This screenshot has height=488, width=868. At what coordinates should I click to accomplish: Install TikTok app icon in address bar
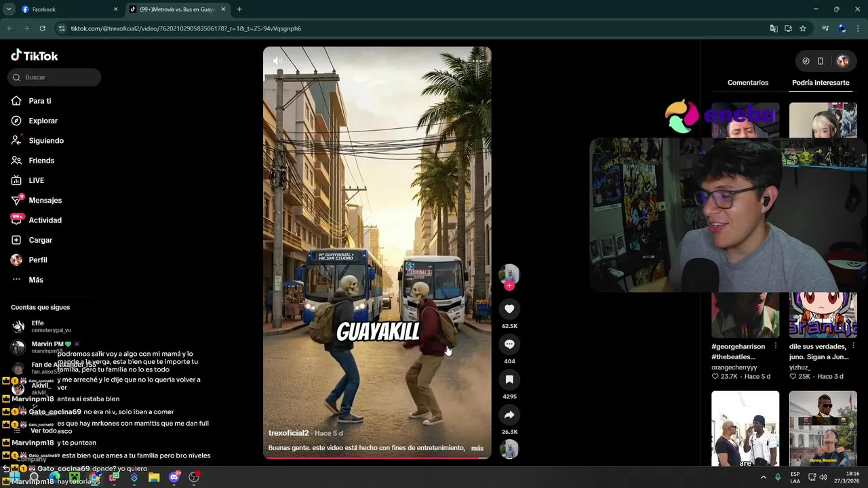point(788,28)
